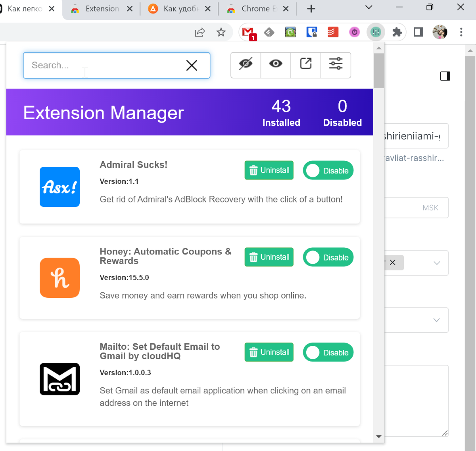Switch to the 'Extension' tab
The width and height of the screenshot is (476, 451).
[102, 9]
